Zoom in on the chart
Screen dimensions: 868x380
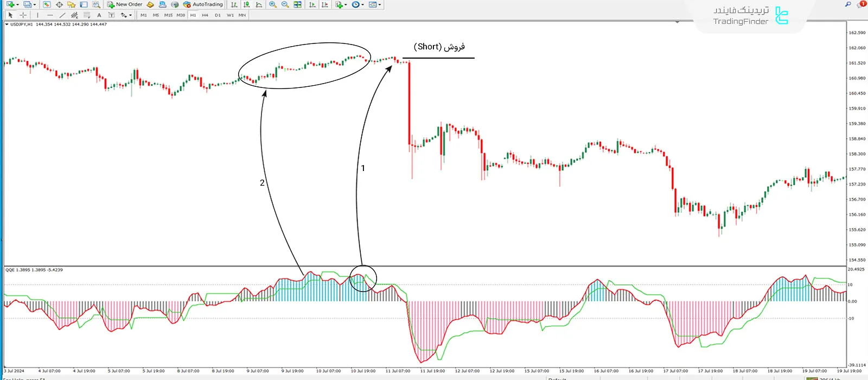pyautogui.click(x=273, y=4)
